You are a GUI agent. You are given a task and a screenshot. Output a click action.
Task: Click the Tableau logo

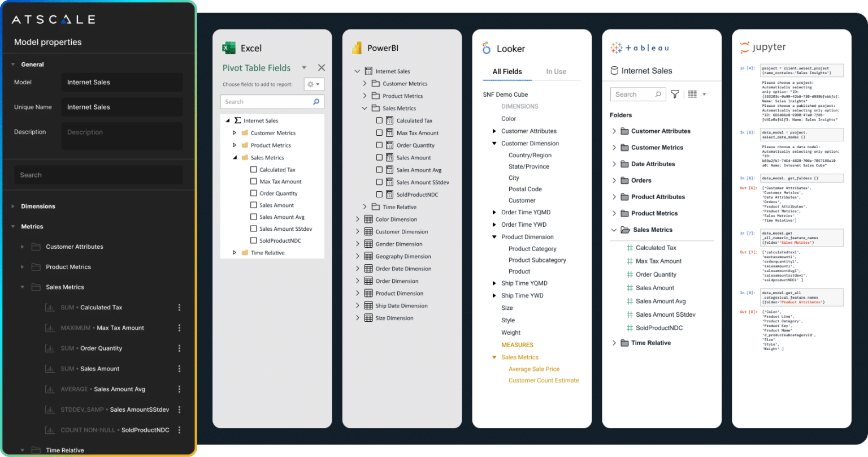click(640, 48)
